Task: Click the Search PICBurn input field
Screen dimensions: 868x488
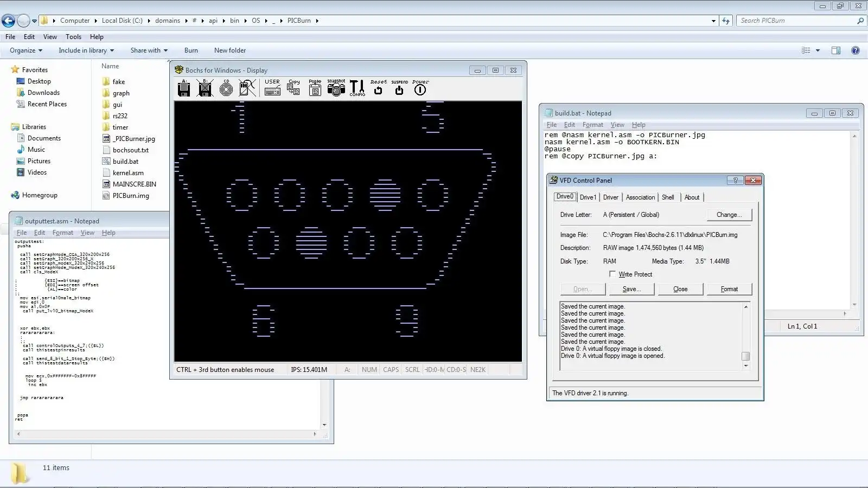Action: (x=796, y=21)
